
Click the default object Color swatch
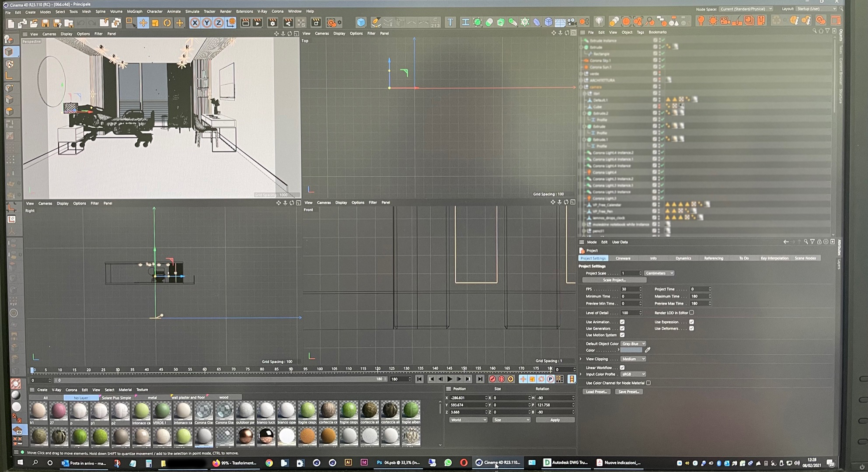tap(631, 350)
